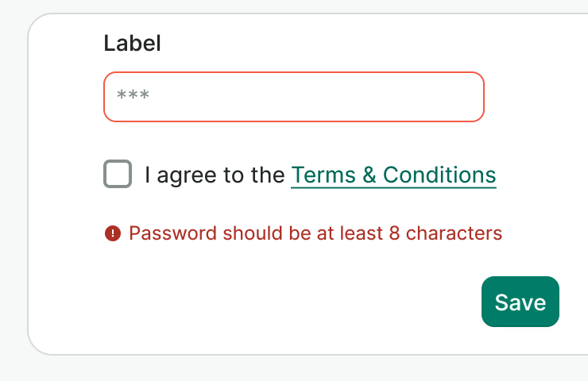Click the alert icon beside the password warning
The height and width of the screenshot is (381, 588).
112,233
